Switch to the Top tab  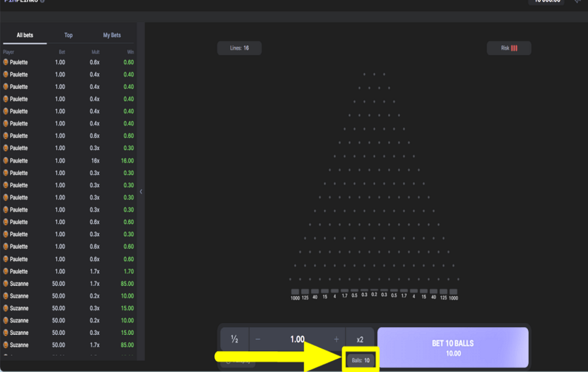pyautogui.click(x=69, y=35)
